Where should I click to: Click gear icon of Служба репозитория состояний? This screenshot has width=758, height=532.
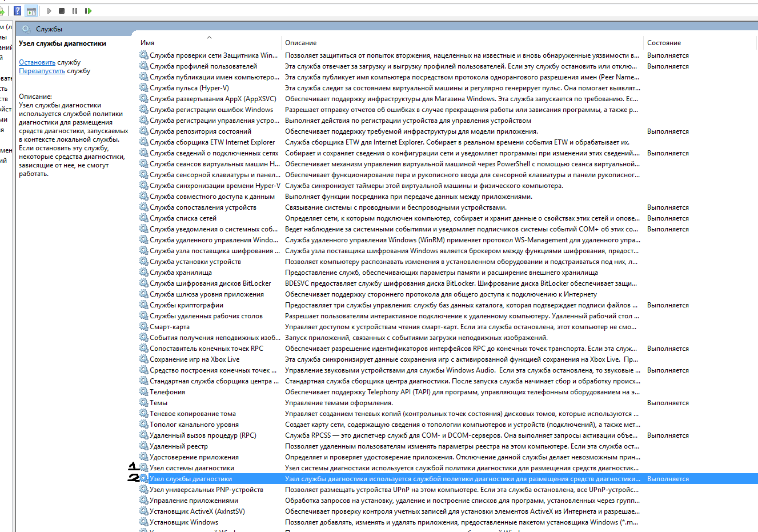[x=144, y=131]
